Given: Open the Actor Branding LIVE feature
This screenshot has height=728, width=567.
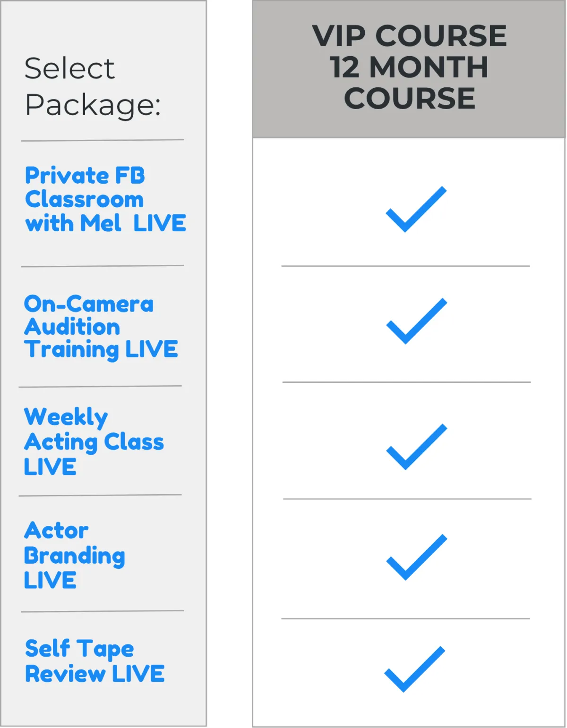Looking at the screenshot, I should pyautogui.click(x=75, y=555).
